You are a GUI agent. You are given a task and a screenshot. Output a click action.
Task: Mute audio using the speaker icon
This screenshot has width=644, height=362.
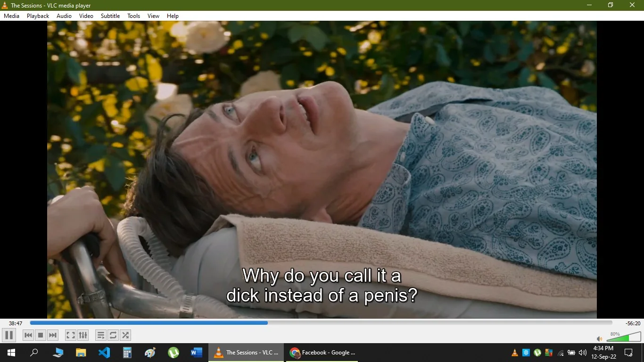(x=600, y=338)
